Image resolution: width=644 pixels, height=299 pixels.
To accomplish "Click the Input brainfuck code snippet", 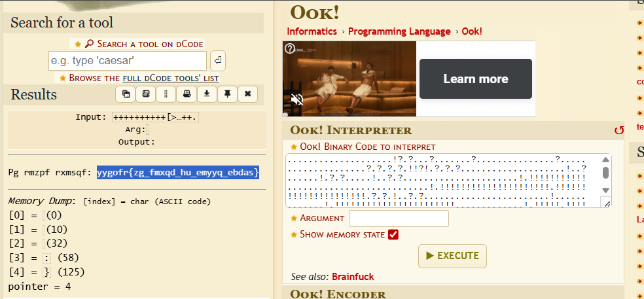I will coord(156,118).
